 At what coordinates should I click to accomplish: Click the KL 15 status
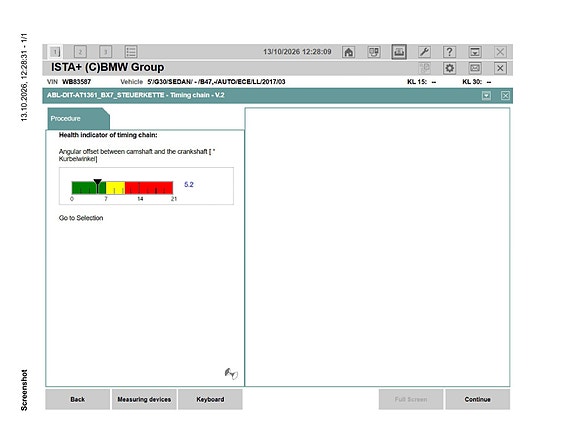pos(421,82)
